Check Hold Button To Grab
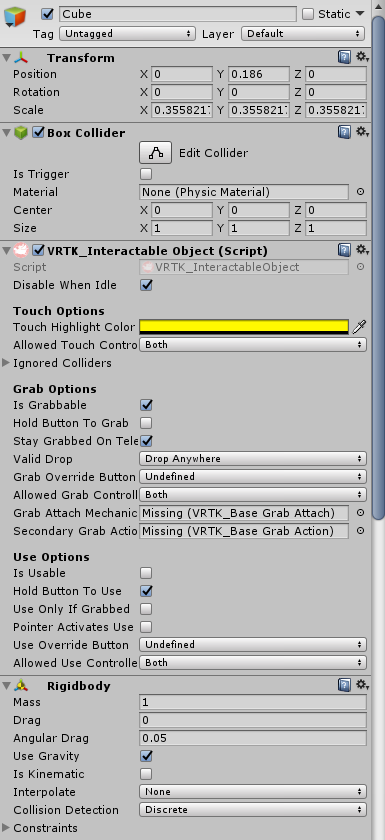Image resolution: width=385 pixels, height=840 pixels. pos(146,423)
